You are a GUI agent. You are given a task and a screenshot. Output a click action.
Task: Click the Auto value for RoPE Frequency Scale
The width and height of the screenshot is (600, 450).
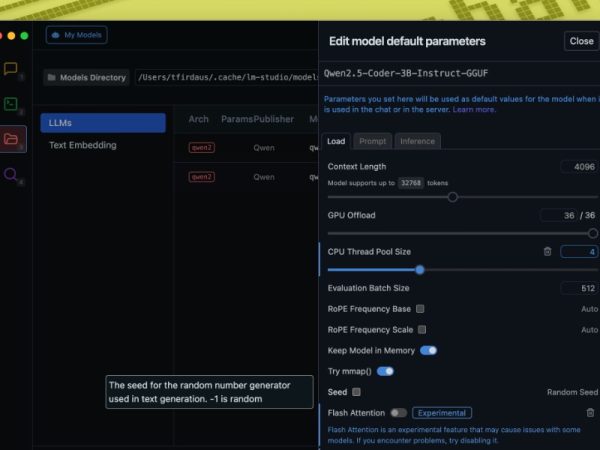tap(589, 329)
